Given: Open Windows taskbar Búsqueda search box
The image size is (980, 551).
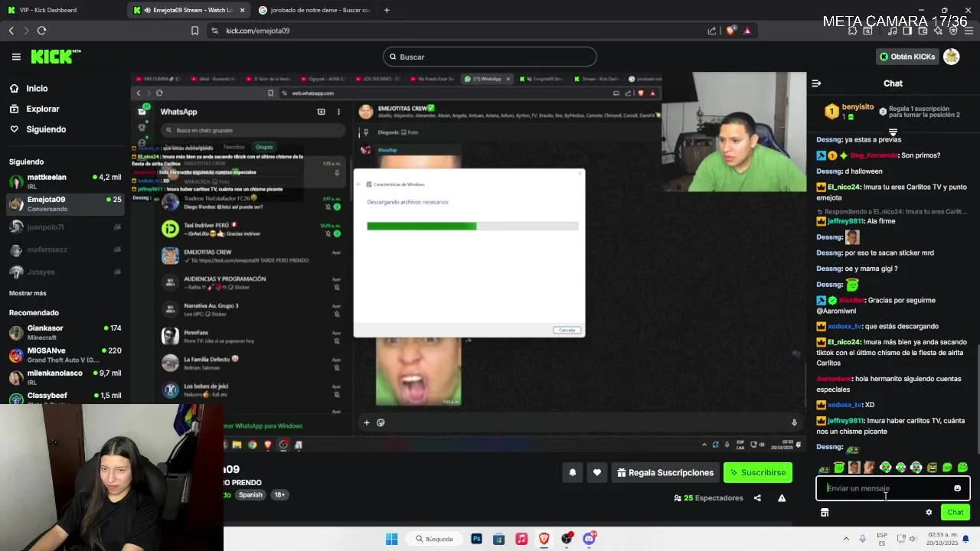Looking at the screenshot, I should pos(435,539).
